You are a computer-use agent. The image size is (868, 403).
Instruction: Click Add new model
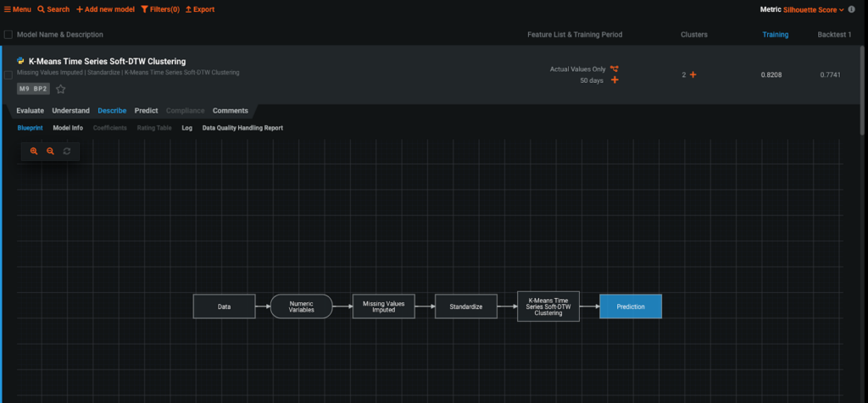point(105,9)
